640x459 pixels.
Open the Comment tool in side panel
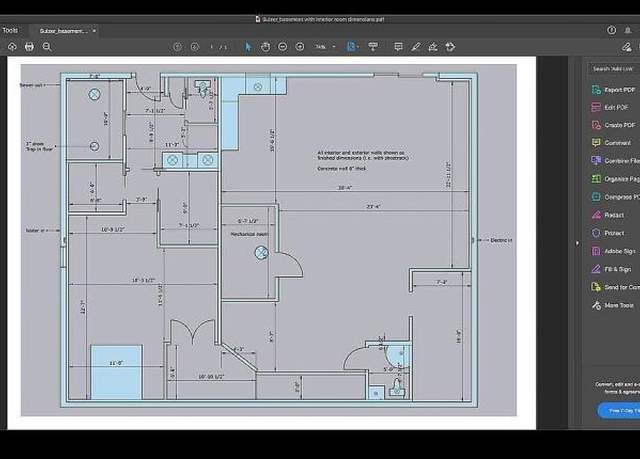point(611,143)
